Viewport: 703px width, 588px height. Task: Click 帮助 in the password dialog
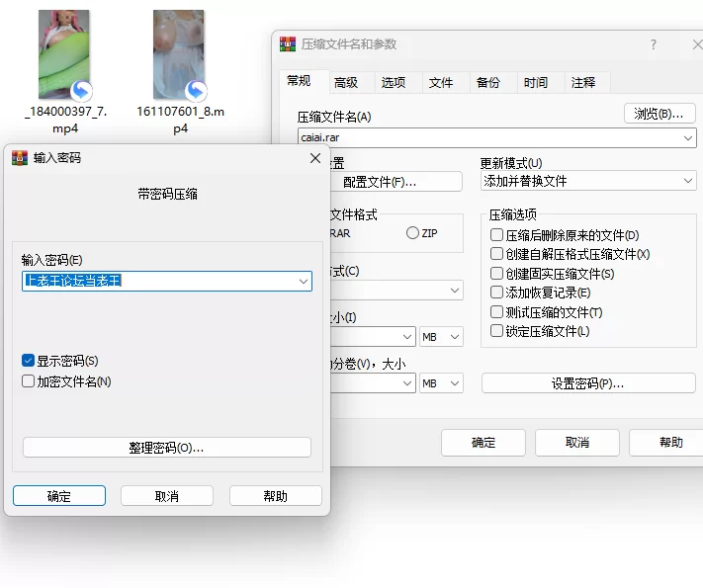[275, 496]
